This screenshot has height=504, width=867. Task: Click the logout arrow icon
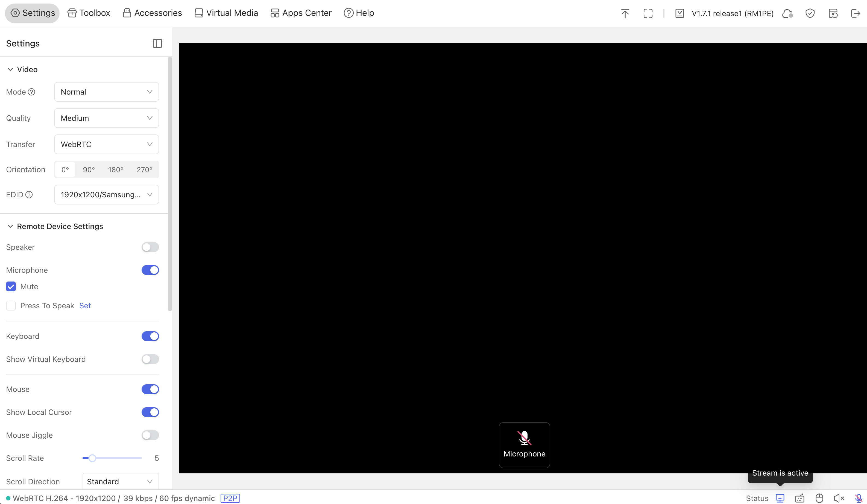tap(855, 13)
